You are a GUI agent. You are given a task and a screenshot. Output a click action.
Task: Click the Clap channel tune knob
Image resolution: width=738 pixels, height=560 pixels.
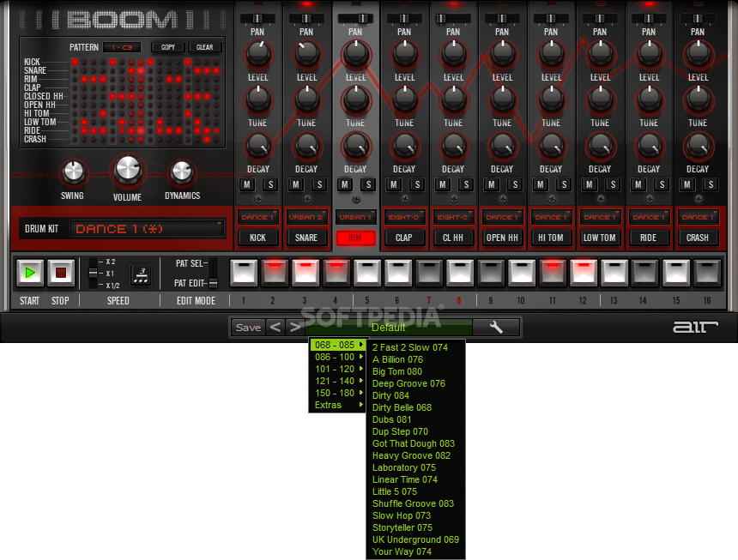tap(405, 99)
